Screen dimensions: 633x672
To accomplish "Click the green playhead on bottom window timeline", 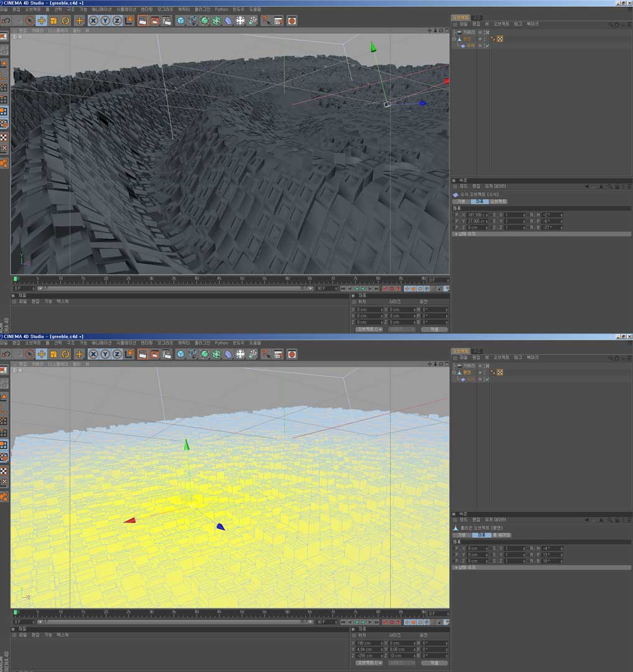I will point(16,612).
